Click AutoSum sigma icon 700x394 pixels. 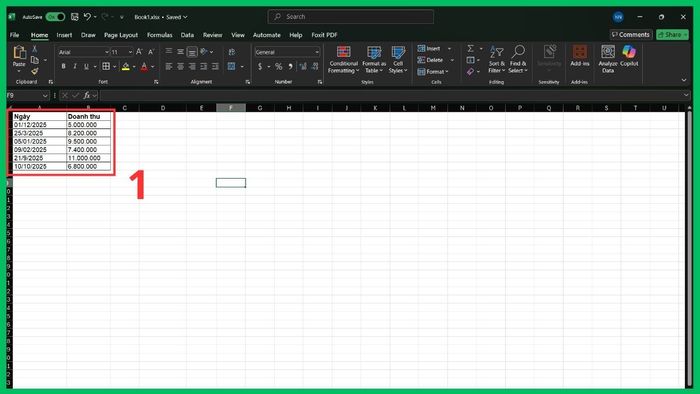coord(471,48)
